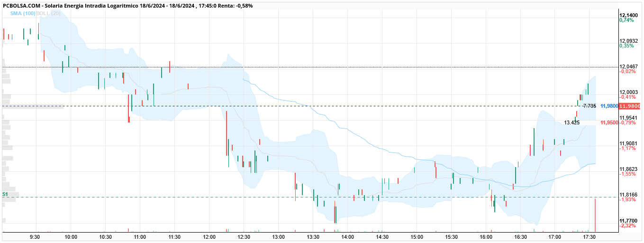This screenshot has height=243, width=644.
Task: Select the -1,55% axis percentage
Action: click(x=627, y=174)
